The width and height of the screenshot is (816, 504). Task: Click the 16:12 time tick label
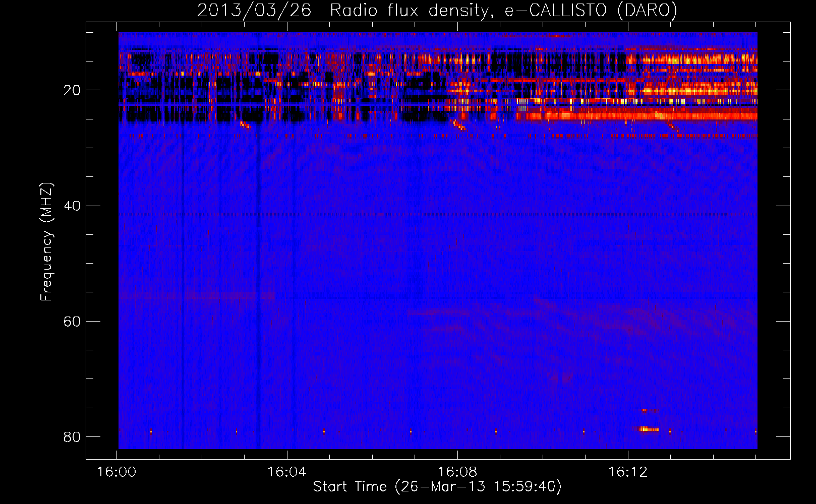628,472
